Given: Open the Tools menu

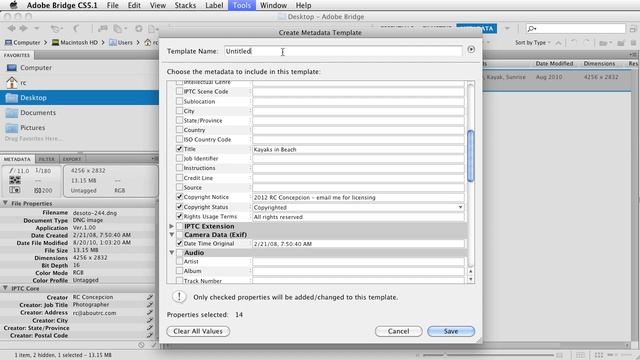Looking at the screenshot, I should click(x=242, y=5).
